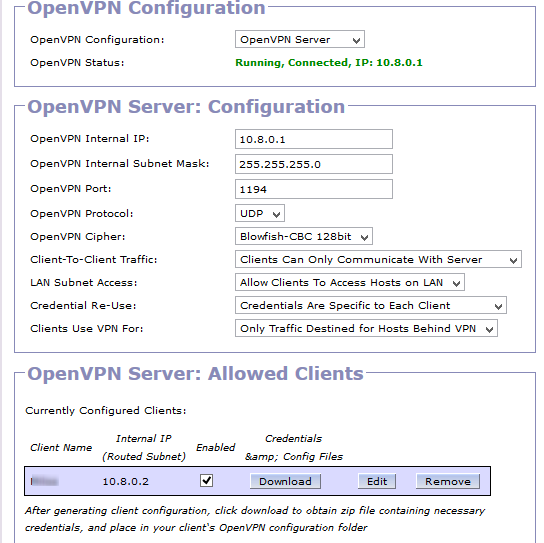Open the Credential Re-Use dropdown
The width and height of the screenshot is (544, 543).
(x=371, y=305)
